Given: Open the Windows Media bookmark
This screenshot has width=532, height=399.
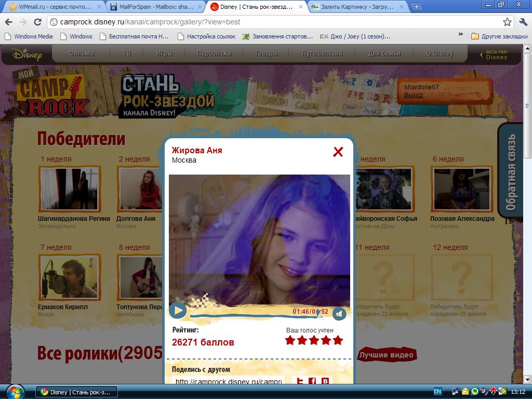Looking at the screenshot, I should pyautogui.click(x=29, y=36).
